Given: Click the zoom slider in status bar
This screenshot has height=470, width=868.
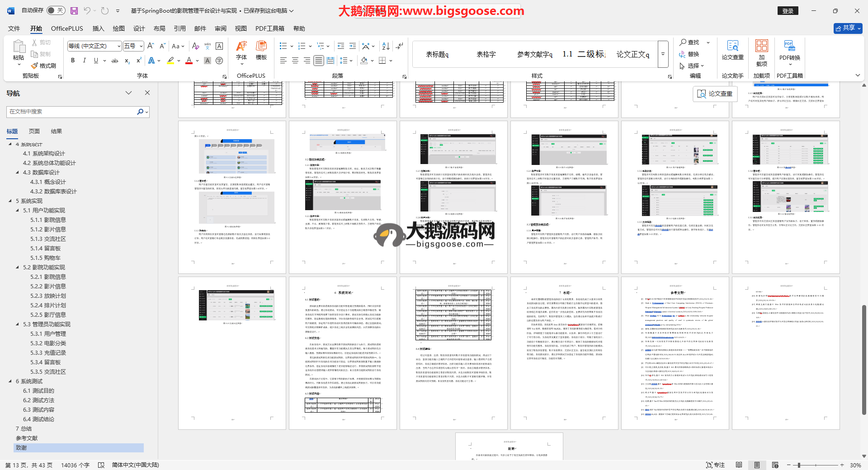Looking at the screenshot, I should 799,465.
